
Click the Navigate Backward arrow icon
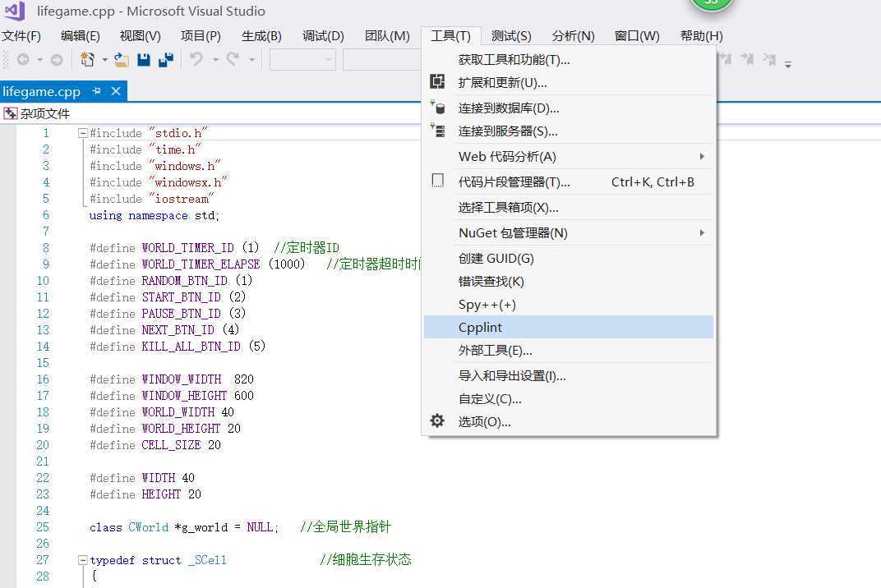[23, 59]
